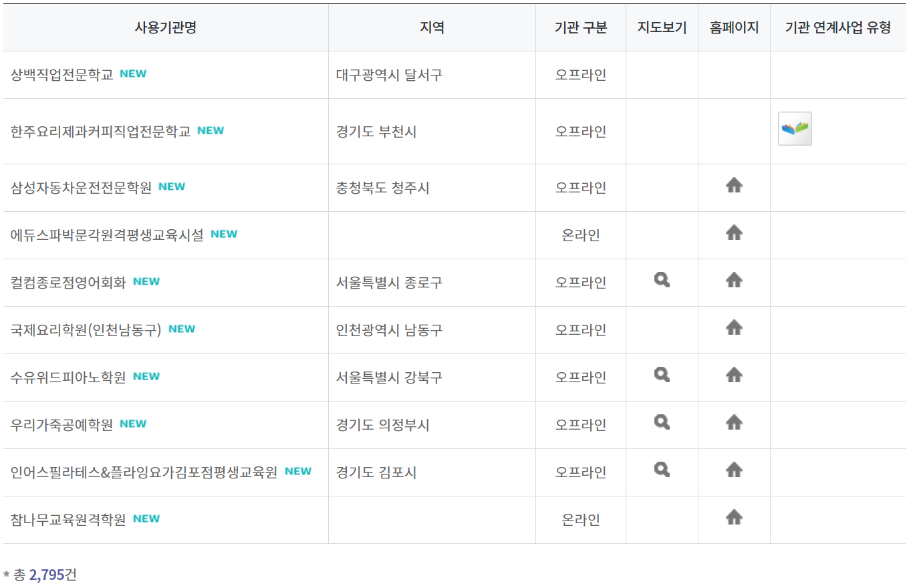Open homepage of 삼성자동차운전전문학원
Image resolution: width=911 pixels, height=588 pixels.
click(x=733, y=185)
